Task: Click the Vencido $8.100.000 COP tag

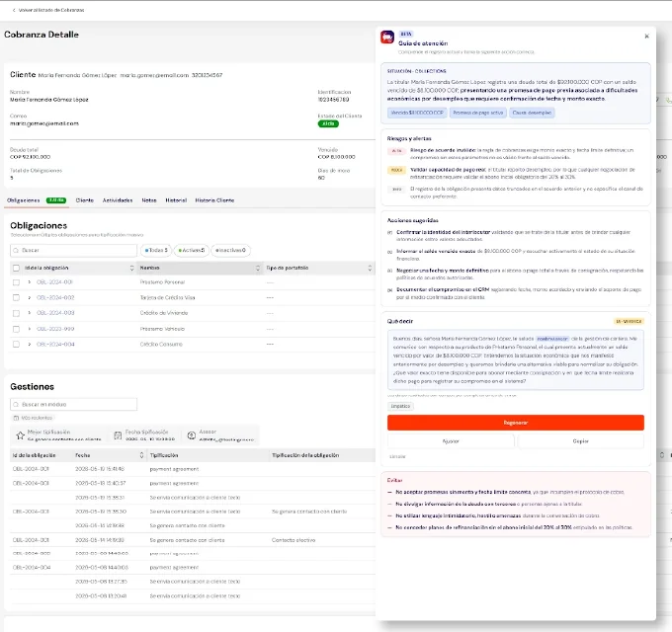Action: 417,113
